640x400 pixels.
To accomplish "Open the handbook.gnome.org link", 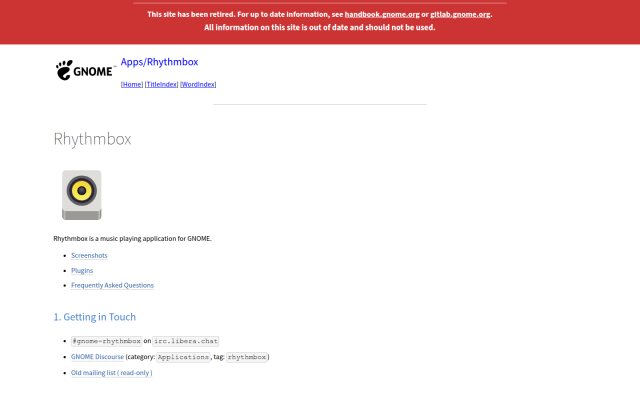I will pyautogui.click(x=382, y=14).
